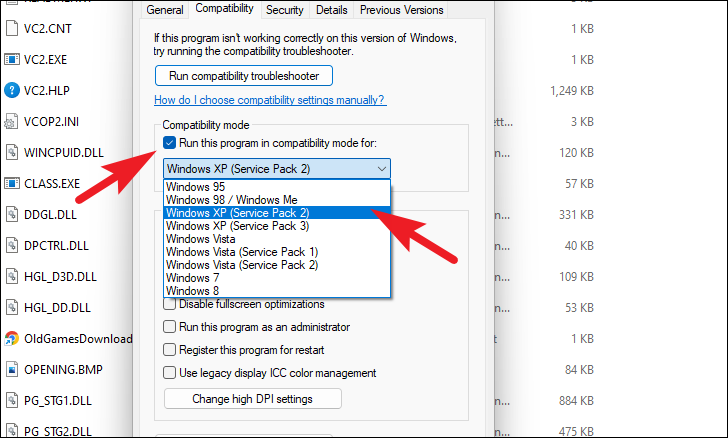This screenshot has height=438, width=728.
Task: Check Run this program as an administrator
Action: pyautogui.click(x=169, y=327)
